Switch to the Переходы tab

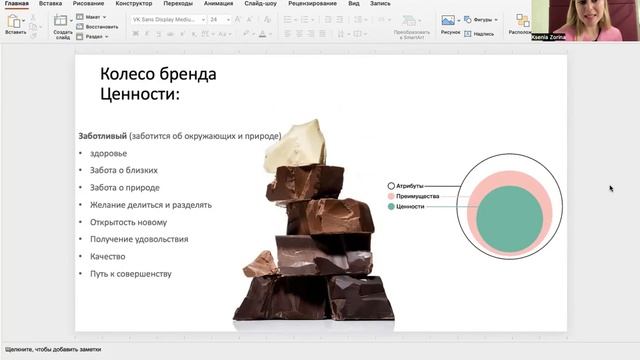(x=178, y=3)
